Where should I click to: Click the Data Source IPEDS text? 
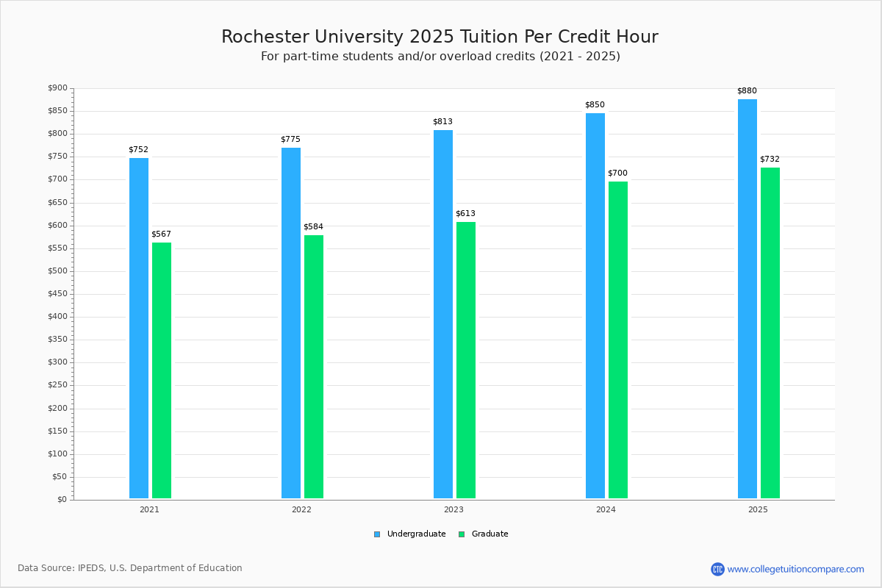click(130, 568)
